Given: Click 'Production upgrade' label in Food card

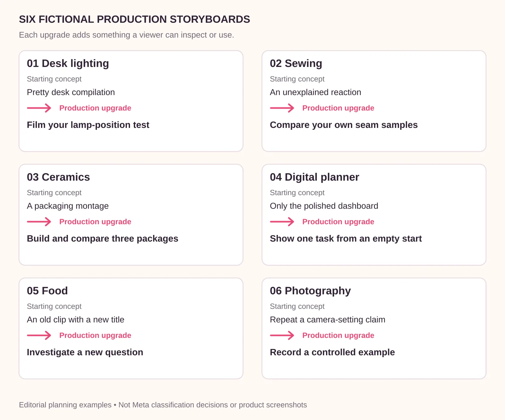Looking at the screenshot, I should (x=95, y=335).
